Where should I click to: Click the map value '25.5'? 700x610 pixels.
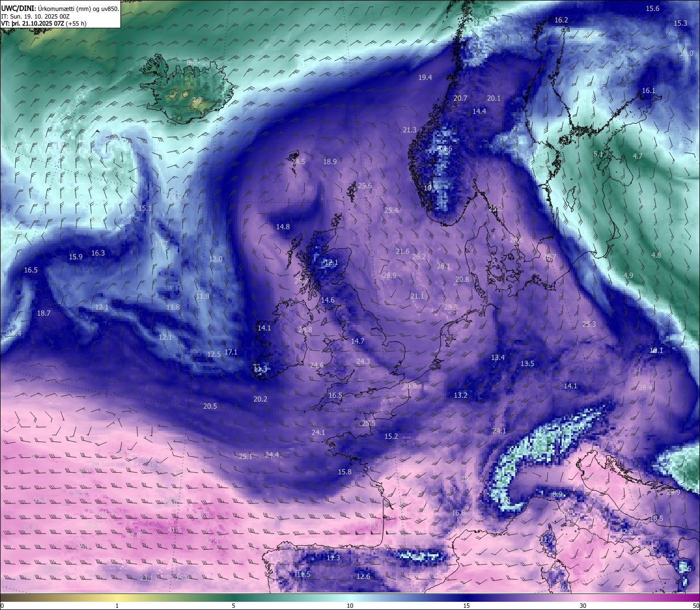pos(369,423)
